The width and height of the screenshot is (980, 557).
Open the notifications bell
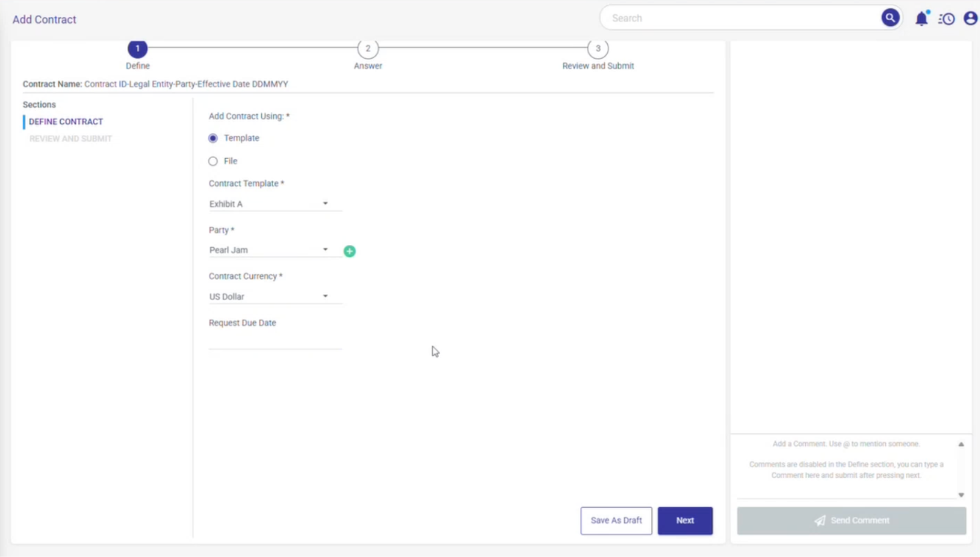pyautogui.click(x=921, y=19)
